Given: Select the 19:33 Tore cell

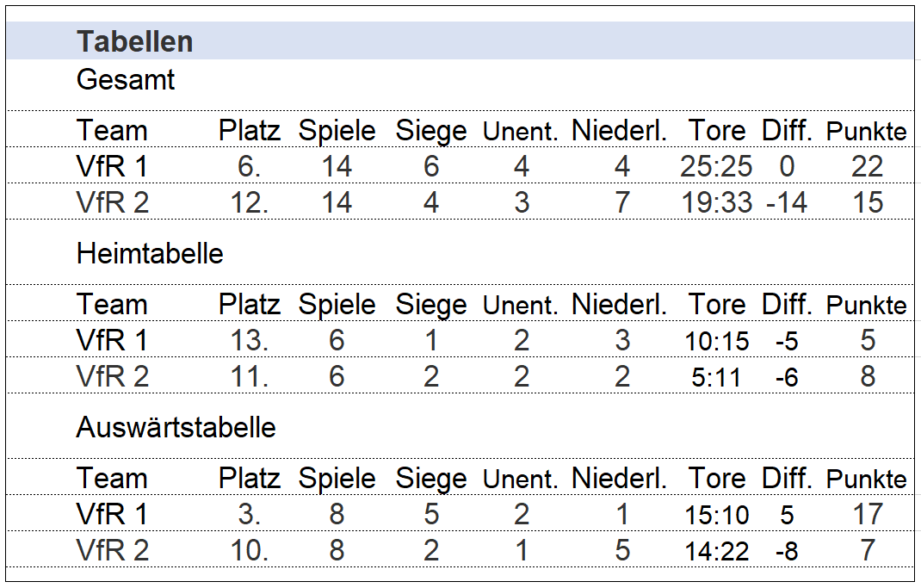Looking at the screenshot, I should [717, 202].
